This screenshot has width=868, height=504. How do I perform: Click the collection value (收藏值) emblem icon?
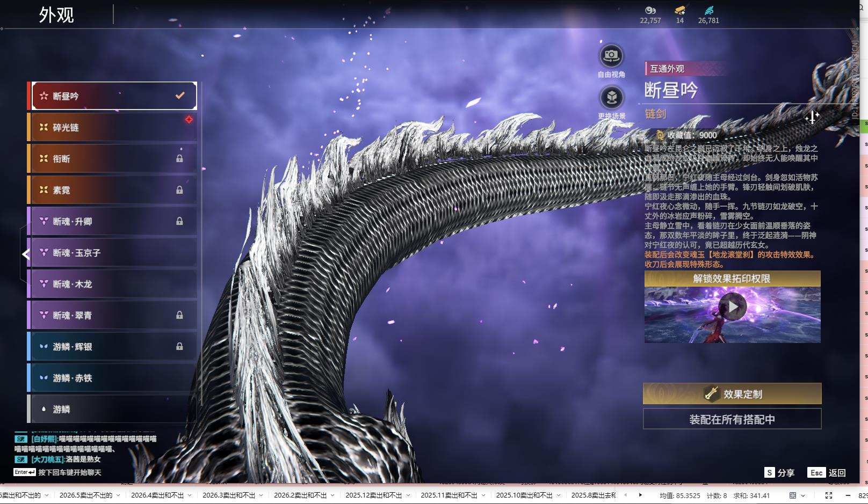point(660,135)
